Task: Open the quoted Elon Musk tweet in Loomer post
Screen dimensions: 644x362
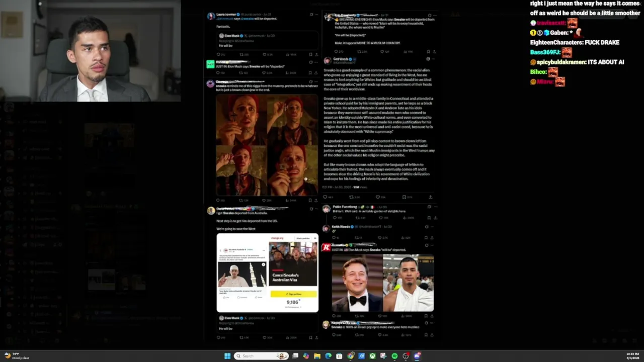Action: [268, 41]
